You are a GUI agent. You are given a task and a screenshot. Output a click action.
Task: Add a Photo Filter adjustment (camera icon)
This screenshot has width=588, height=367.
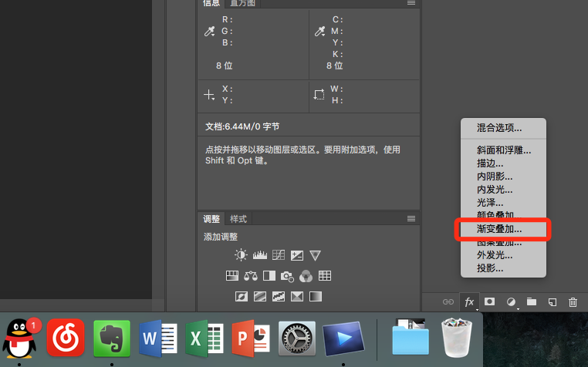[x=287, y=277]
